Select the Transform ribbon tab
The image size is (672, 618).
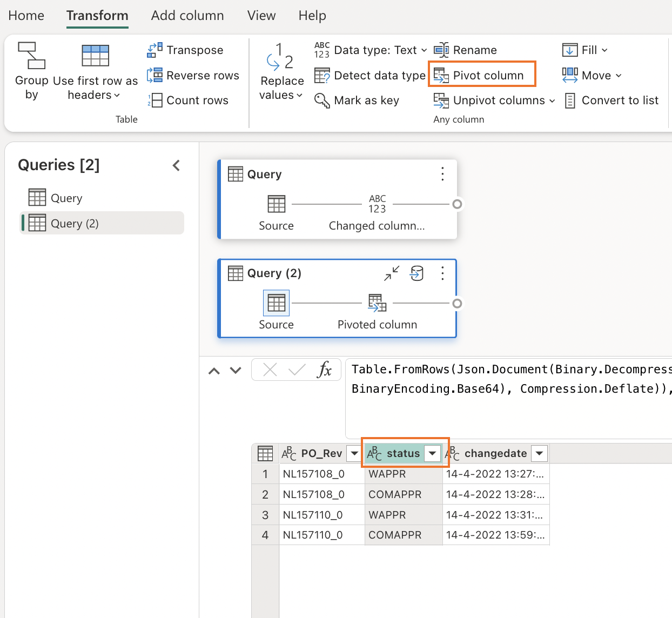point(97,15)
